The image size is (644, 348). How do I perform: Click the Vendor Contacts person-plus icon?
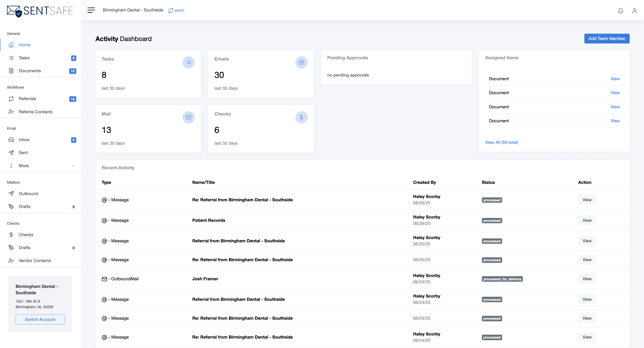coord(11,261)
